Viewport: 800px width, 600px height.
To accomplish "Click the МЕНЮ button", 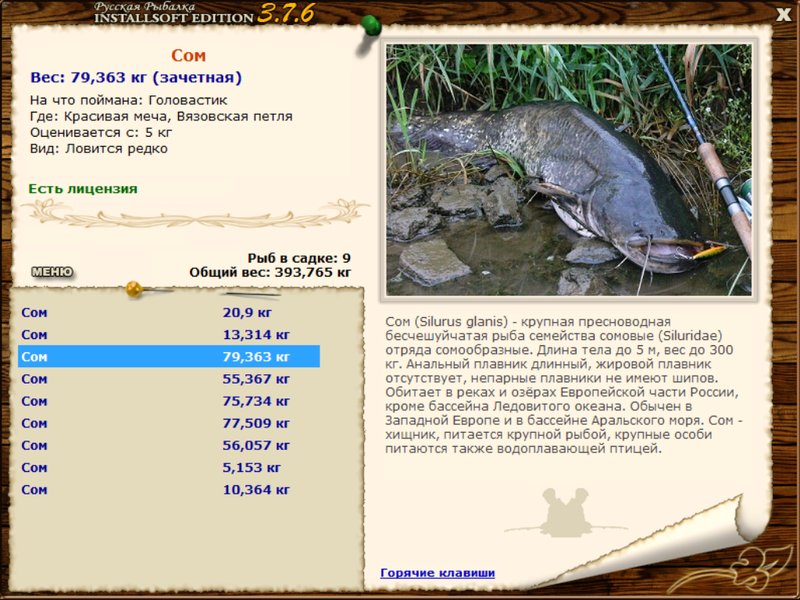I will 52,272.
